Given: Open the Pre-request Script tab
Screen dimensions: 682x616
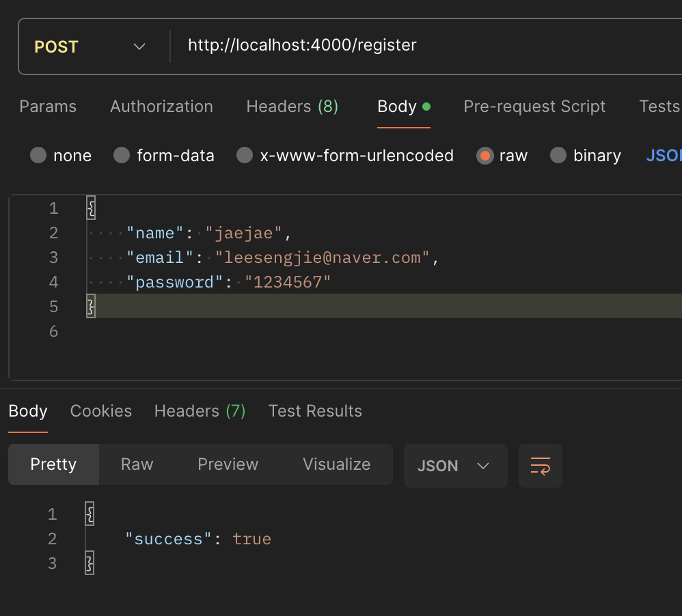Looking at the screenshot, I should click(534, 107).
